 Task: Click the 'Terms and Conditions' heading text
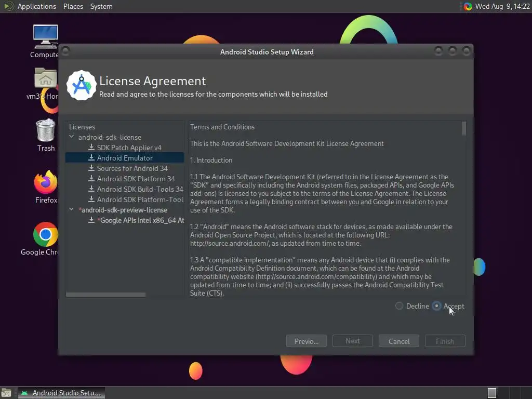coord(222,127)
